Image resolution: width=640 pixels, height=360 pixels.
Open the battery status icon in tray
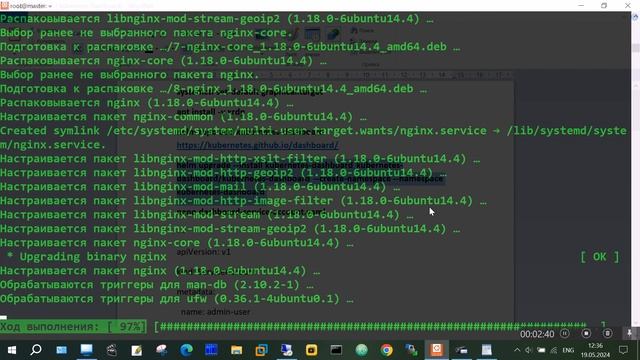541,350
